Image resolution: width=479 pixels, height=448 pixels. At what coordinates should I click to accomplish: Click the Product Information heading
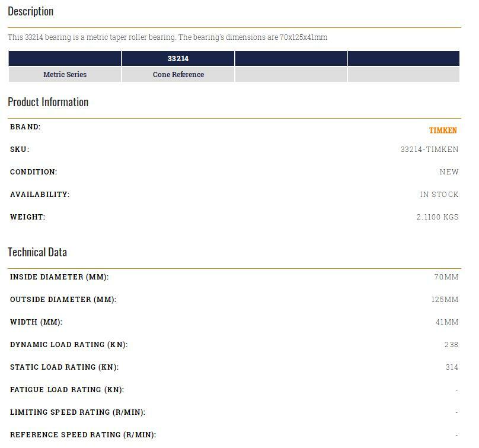click(x=48, y=102)
